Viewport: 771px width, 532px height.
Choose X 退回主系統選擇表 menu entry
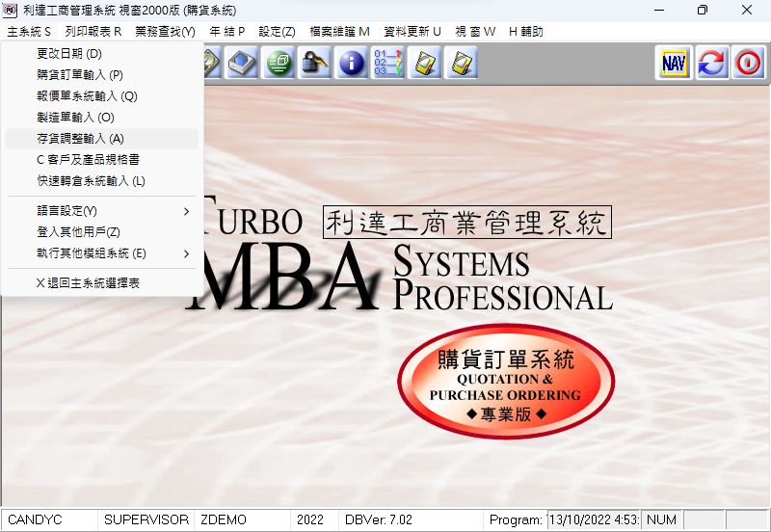click(x=102, y=283)
